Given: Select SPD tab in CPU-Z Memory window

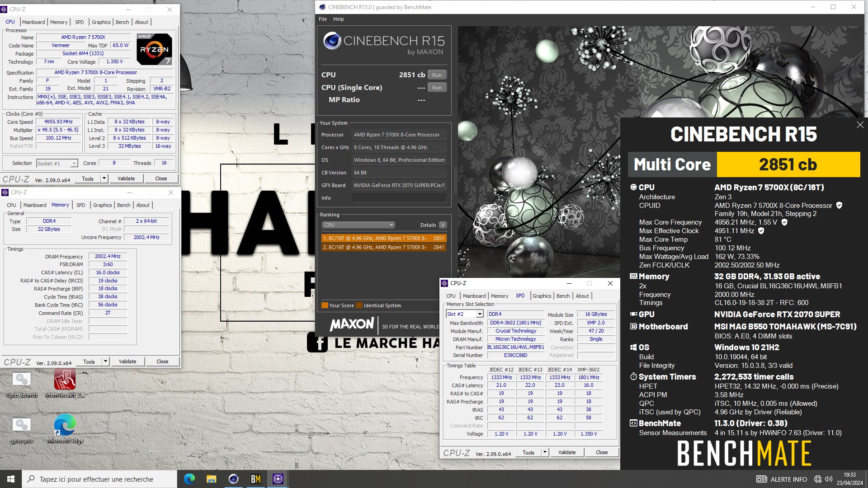Looking at the screenshot, I should (x=80, y=205).
